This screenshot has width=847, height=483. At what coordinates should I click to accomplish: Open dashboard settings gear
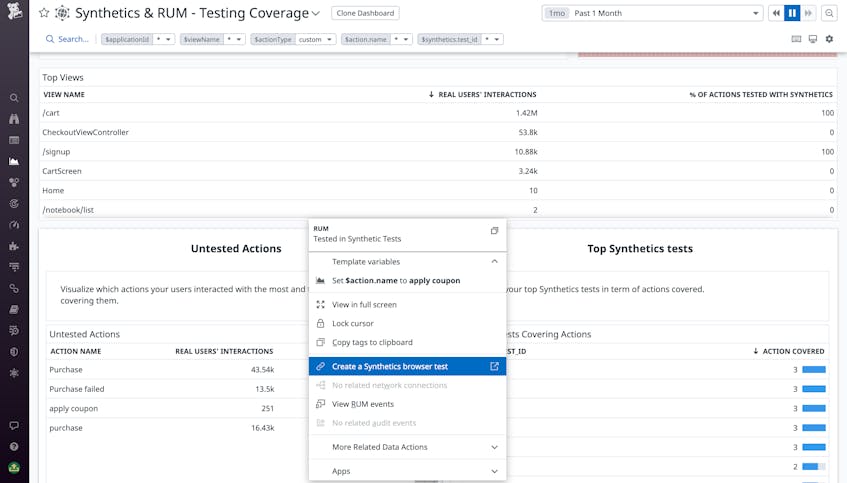[829, 39]
